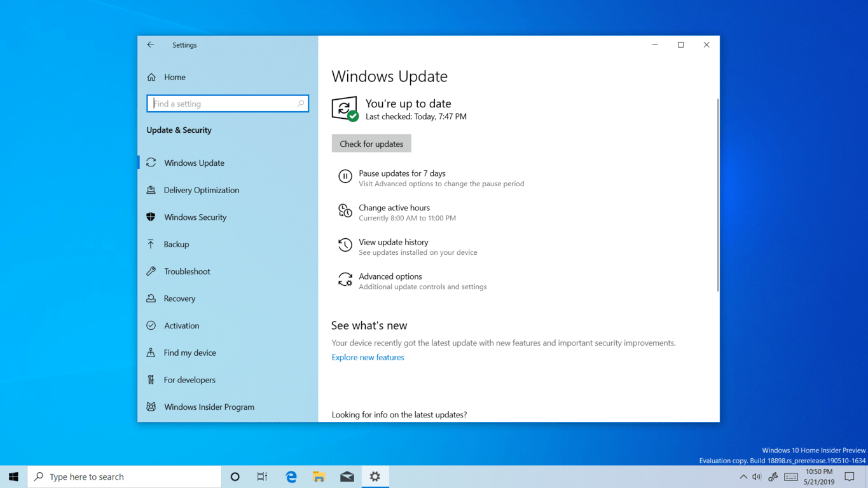This screenshot has width=868, height=488.
Task: Click the Settings window vertical scrollbar
Action: (717, 195)
